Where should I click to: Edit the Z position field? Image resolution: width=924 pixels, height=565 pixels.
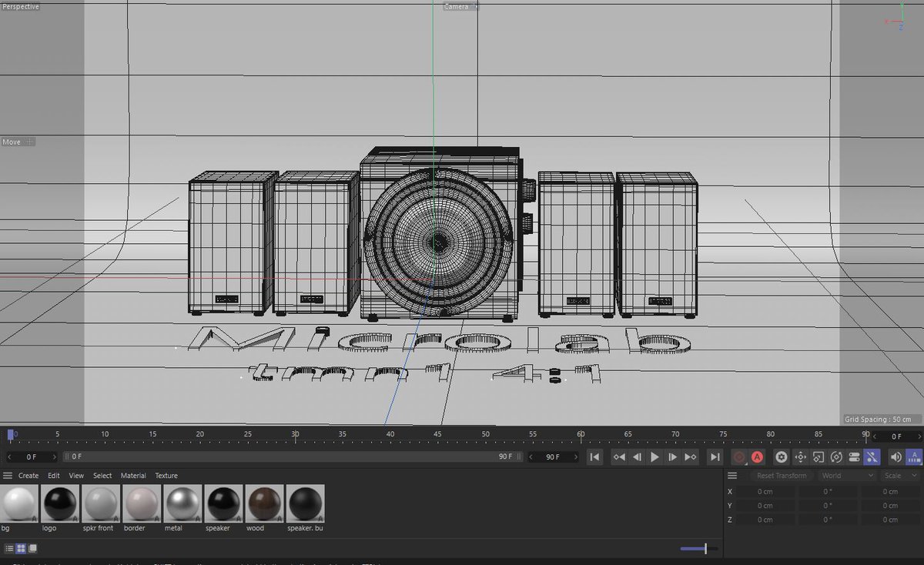pyautogui.click(x=765, y=520)
